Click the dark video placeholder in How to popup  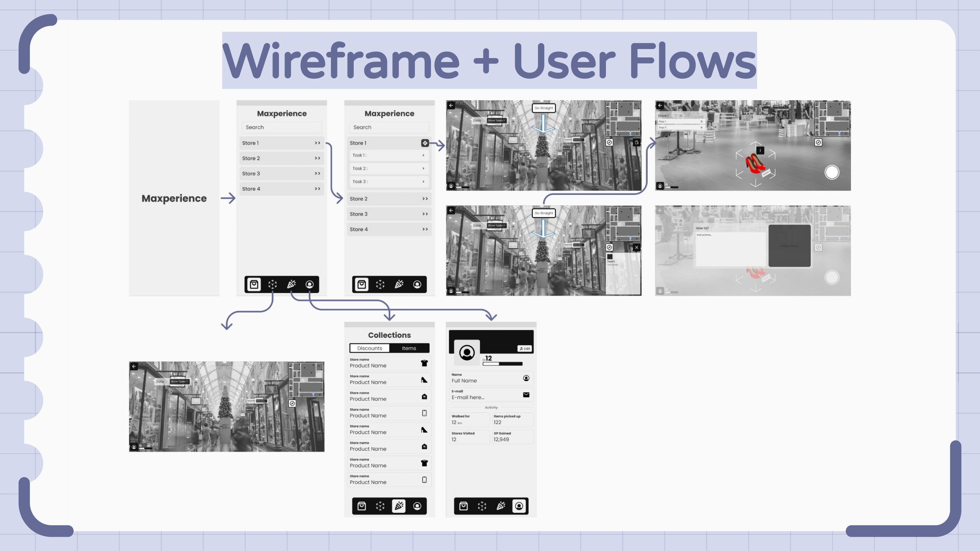click(x=790, y=246)
